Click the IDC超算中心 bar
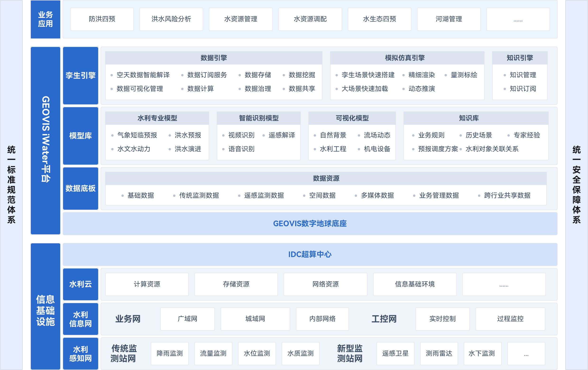 (x=310, y=254)
